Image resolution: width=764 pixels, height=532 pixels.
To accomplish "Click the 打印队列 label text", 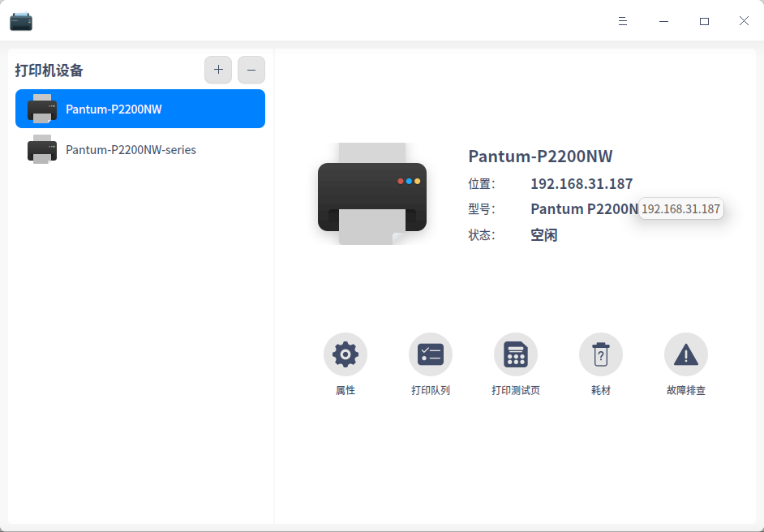I will pos(430,390).
